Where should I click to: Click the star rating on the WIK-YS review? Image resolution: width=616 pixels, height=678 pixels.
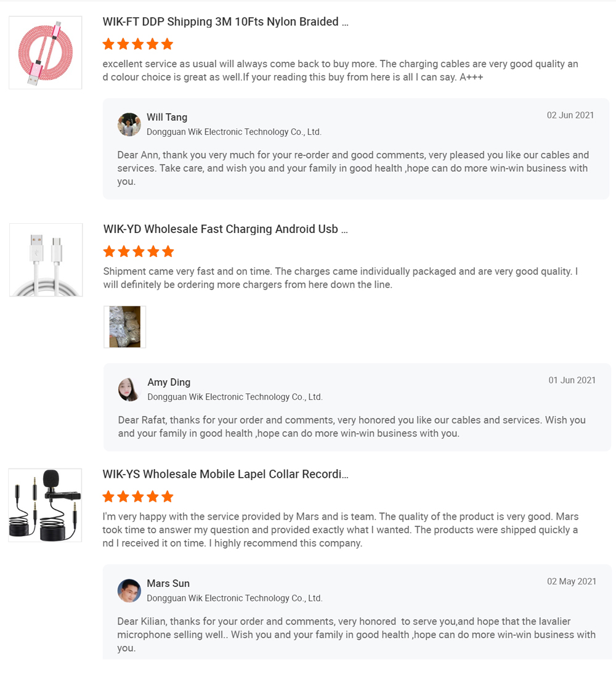coord(138,497)
